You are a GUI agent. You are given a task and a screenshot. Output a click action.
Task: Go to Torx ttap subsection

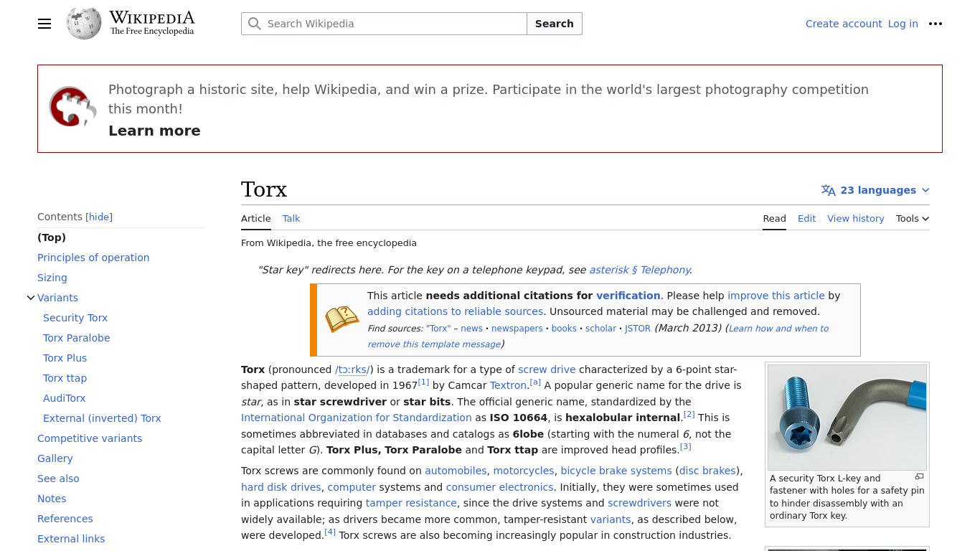[65, 378]
